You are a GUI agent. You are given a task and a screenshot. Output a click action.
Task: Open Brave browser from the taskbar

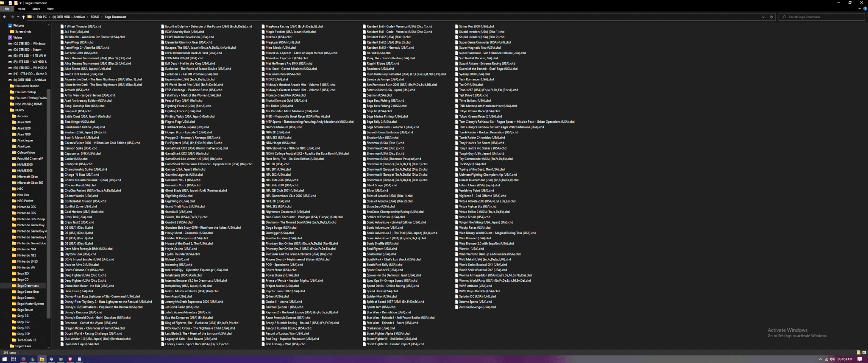click(70, 359)
